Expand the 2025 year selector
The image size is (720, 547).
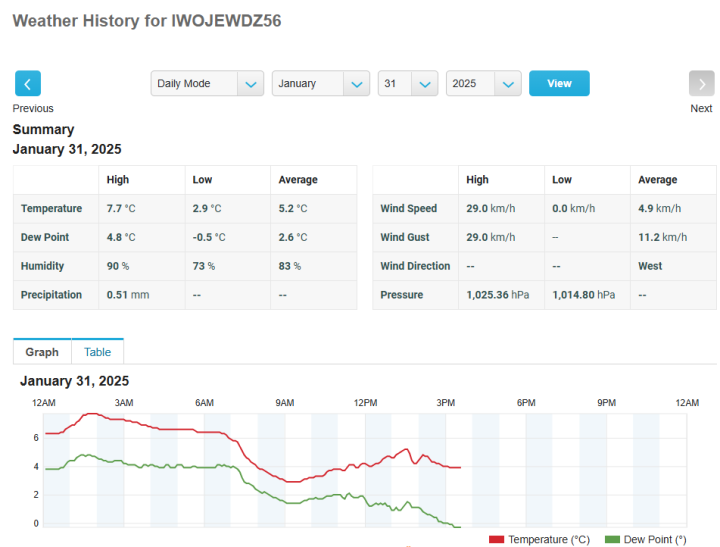click(483, 84)
